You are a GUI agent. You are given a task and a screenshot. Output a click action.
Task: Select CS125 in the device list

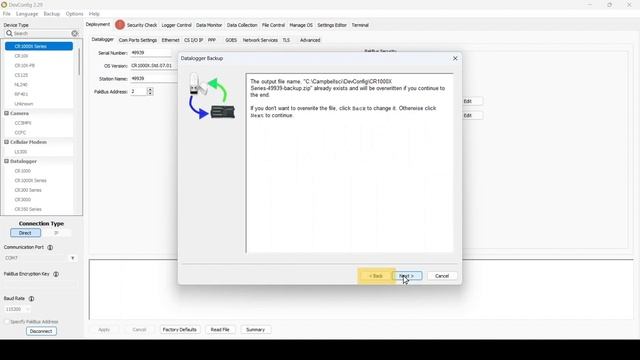(21, 75)
